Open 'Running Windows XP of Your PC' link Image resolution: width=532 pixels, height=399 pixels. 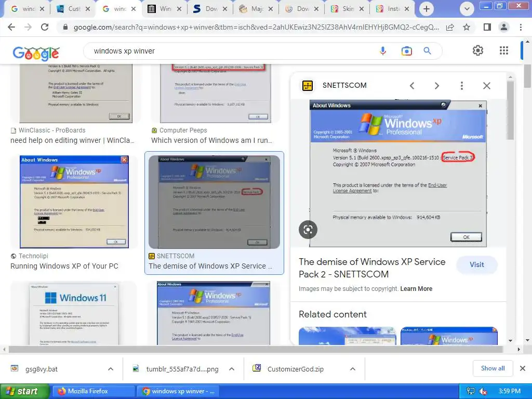click(64, 266)
